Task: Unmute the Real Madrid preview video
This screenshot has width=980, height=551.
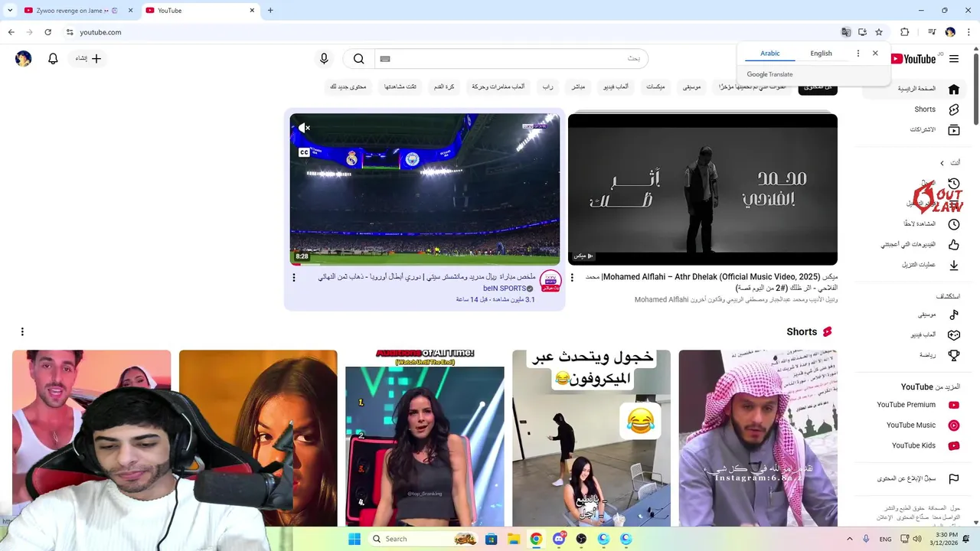Action: point(304,128)
